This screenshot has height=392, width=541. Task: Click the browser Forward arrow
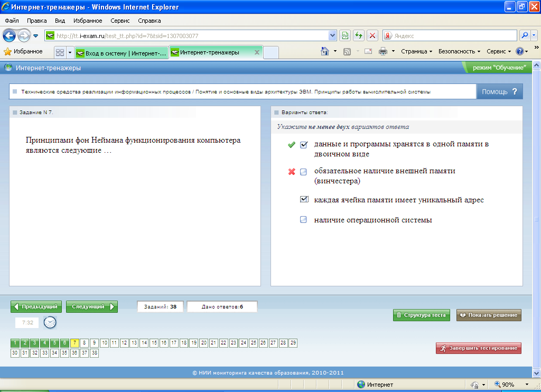(24, 35)
